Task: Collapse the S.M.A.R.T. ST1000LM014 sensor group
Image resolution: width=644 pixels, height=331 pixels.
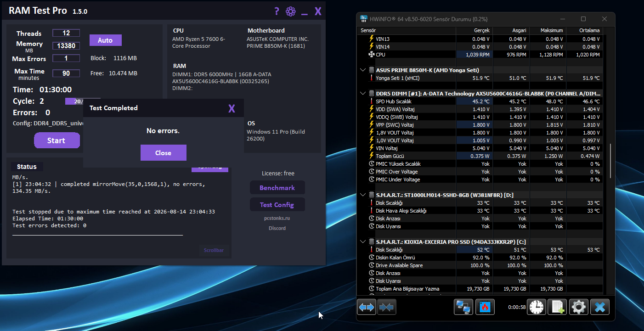Action: (x=363, y=195)
